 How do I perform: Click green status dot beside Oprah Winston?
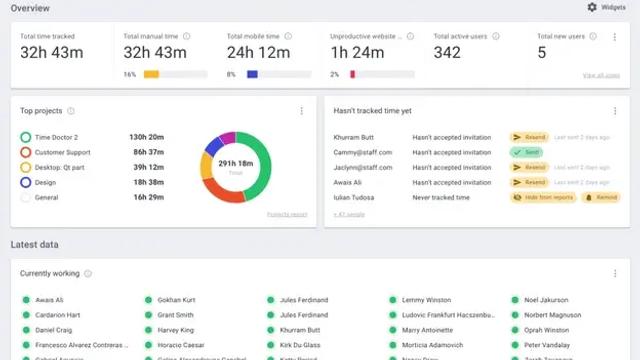515,330
